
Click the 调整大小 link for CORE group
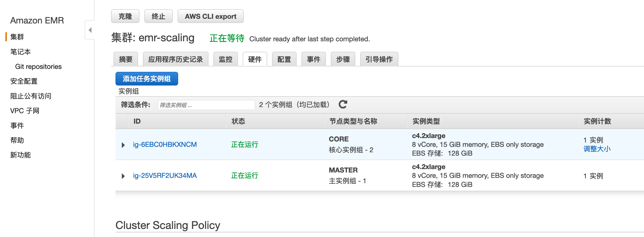click(597, 149)
